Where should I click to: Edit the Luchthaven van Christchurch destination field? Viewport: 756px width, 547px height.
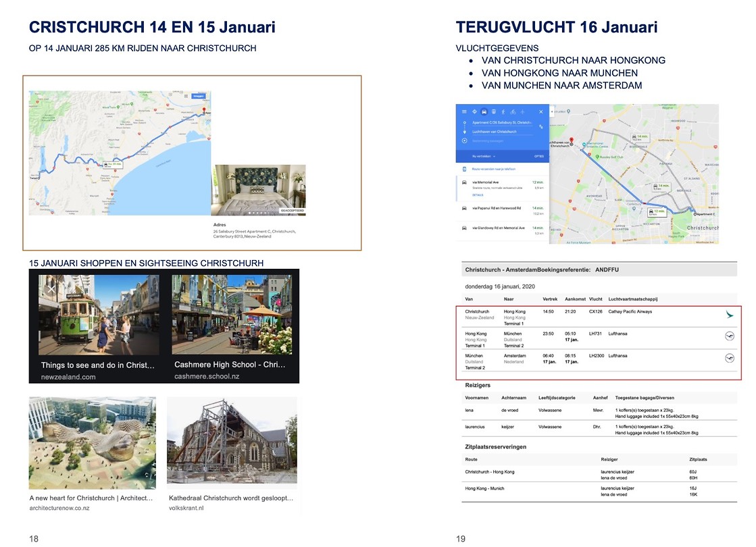click(502, 132)
